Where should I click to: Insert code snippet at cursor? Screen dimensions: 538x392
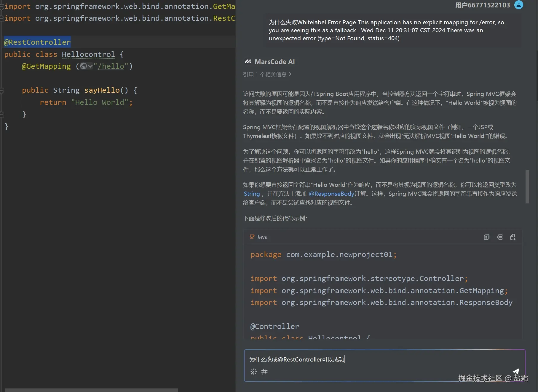coord(500,237)
